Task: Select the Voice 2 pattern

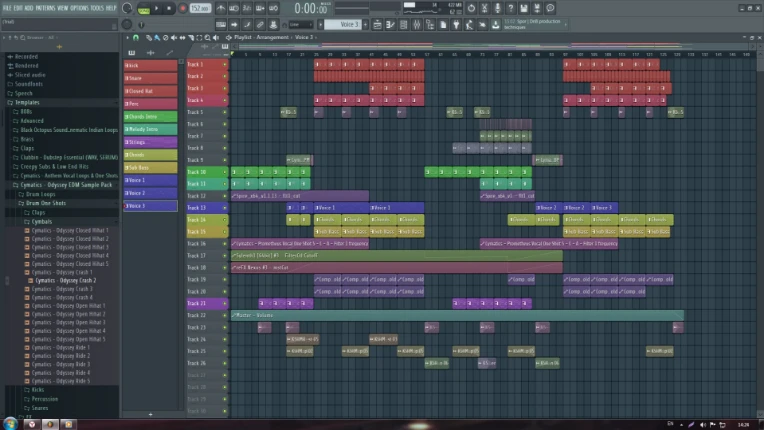Action: pyautogui.click(x=150, y=193)
